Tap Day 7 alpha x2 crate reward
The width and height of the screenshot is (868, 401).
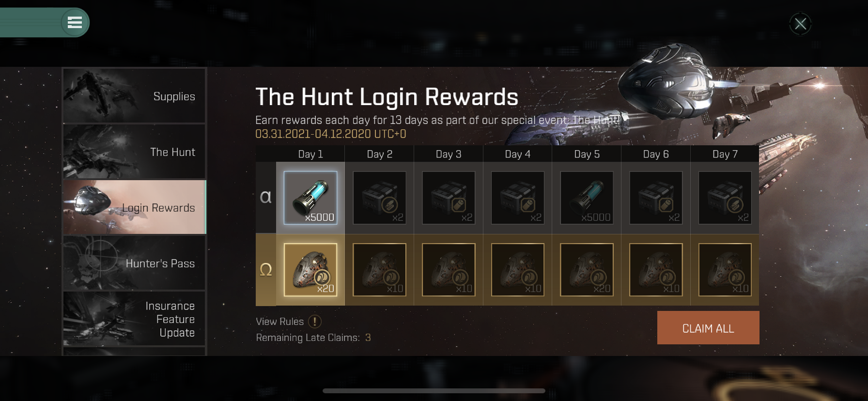(725, 198)
